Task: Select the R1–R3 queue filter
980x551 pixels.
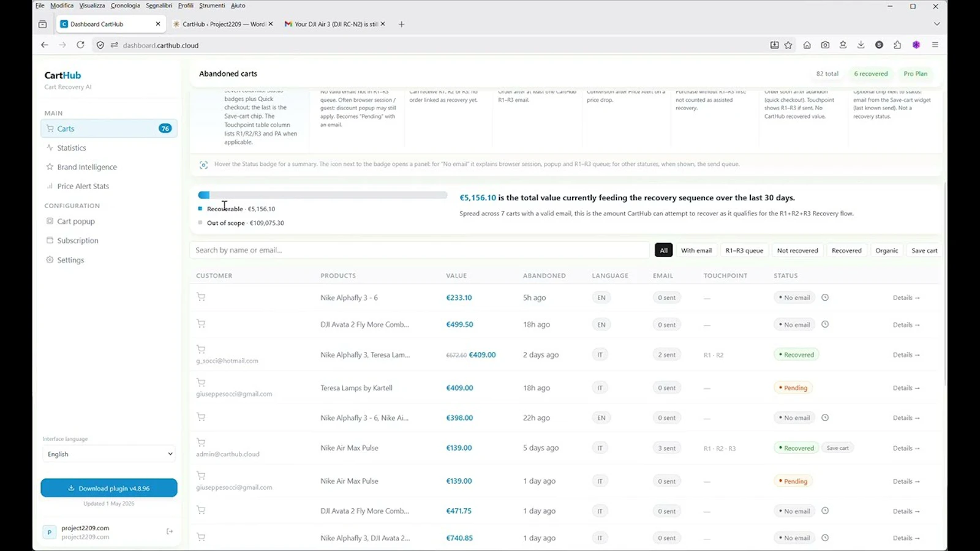Action: click(x=744, y=250)
